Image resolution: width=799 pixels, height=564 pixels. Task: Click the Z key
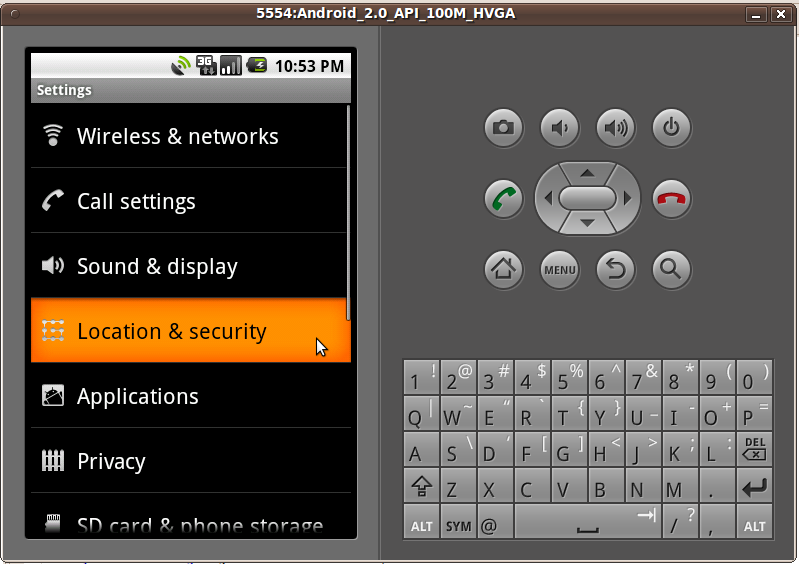coord(459,486)
